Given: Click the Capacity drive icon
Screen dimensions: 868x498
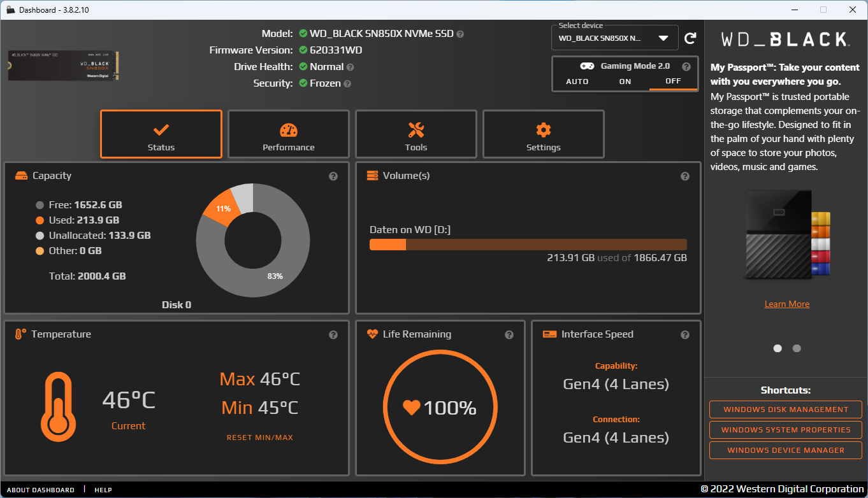Looking at the screenshot, I should (21, 176).
